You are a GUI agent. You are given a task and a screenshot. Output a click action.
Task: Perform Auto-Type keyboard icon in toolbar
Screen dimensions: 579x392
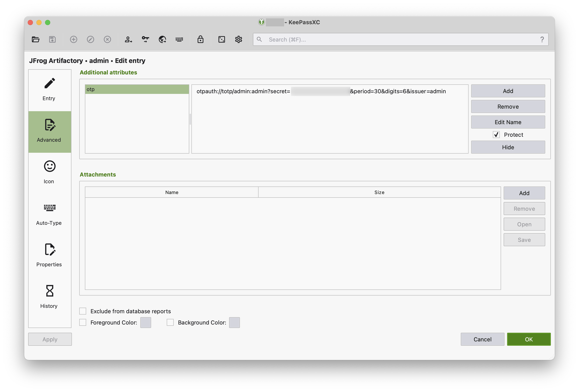point(179,39)
